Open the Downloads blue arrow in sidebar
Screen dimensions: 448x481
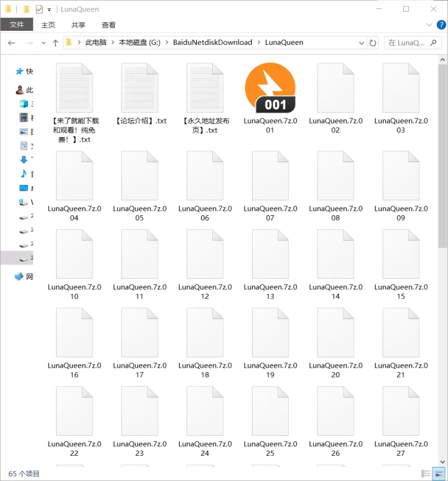[24, 160]
